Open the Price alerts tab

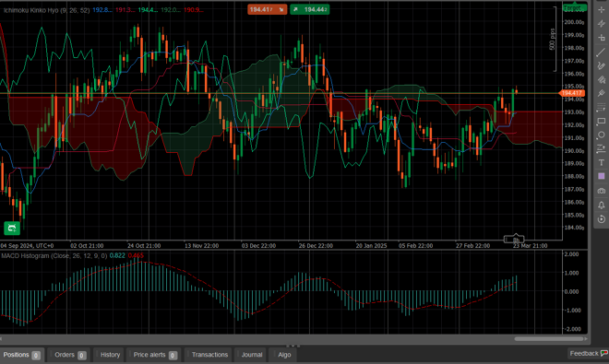pyautogui.click(x=155, y=355)
